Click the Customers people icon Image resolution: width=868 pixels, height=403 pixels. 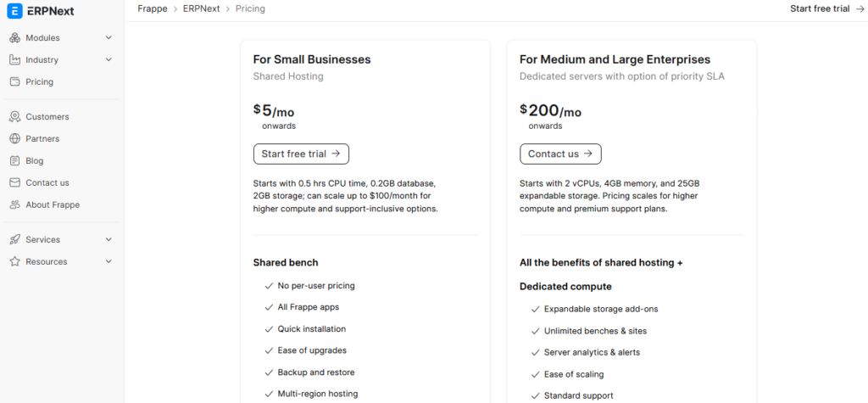point(14,117)
